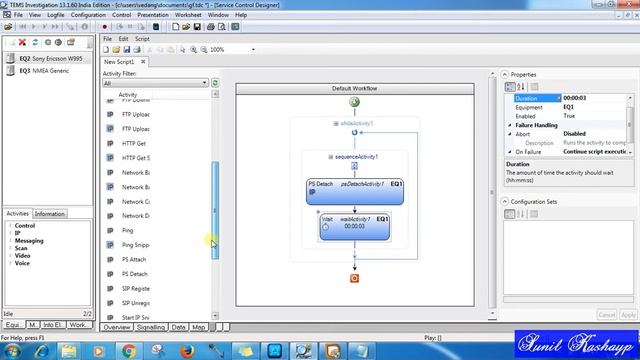Screen dimensions: 640x360
Task: Click the open workspace folder icon in main toolbar
Action: [186, 27]
